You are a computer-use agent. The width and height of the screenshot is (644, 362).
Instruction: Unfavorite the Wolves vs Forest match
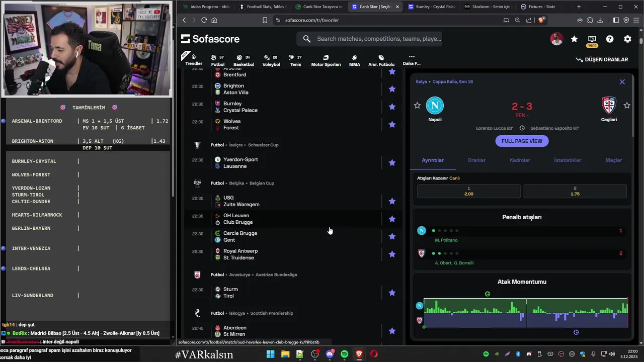coord(392,124)
